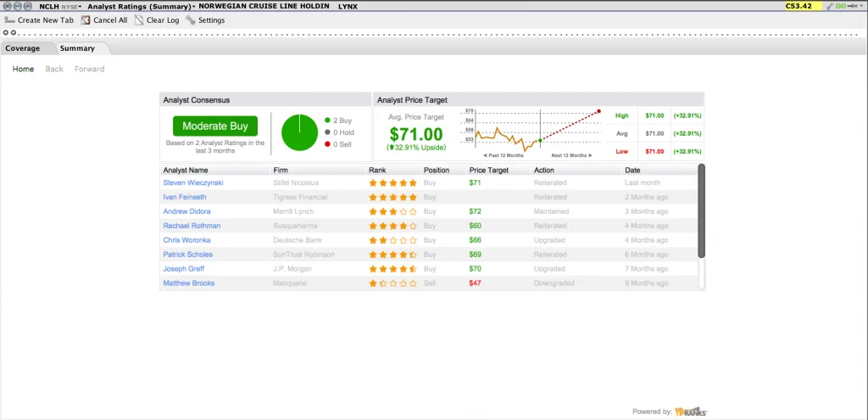This screenshot has height=420, width=868.
Task: Click the Firm column header
Action: (x=281, y=170)
